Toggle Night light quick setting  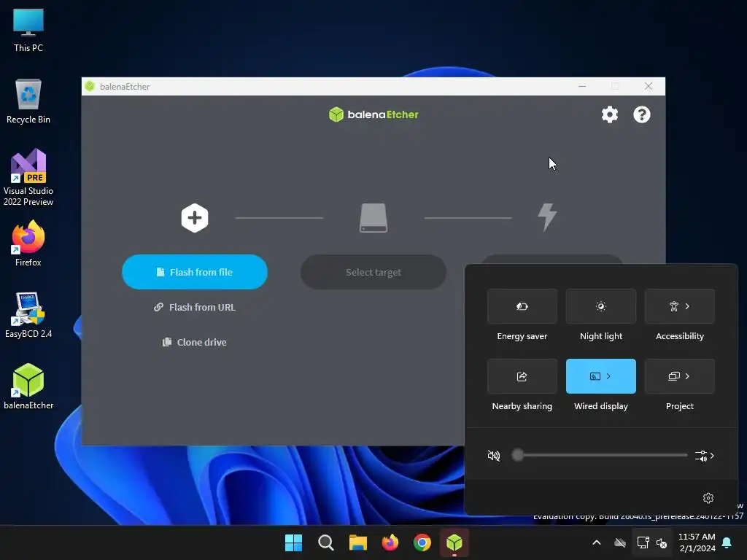pos(601,306)
